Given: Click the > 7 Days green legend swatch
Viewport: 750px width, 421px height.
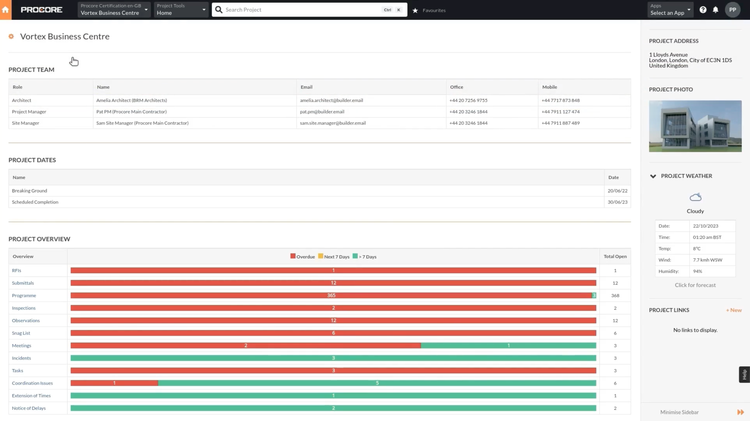Looking at the screenshot, I should [355, 256].
